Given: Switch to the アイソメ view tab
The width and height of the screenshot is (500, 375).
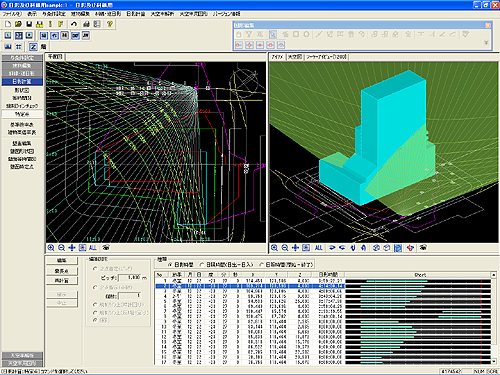Looking at the screenshot, I should (x=277, y=57).
